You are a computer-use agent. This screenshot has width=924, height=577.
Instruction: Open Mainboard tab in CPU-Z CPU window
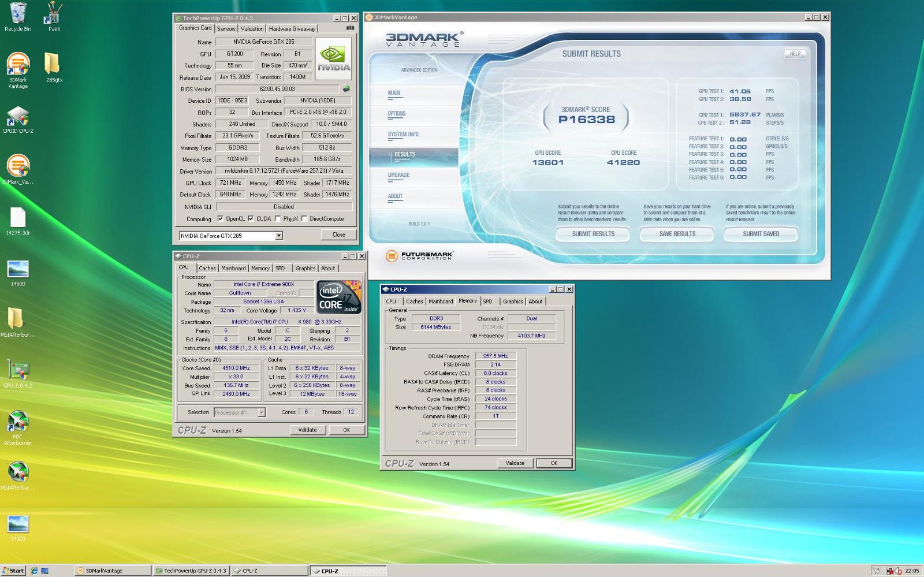click(x=233, y=268)
